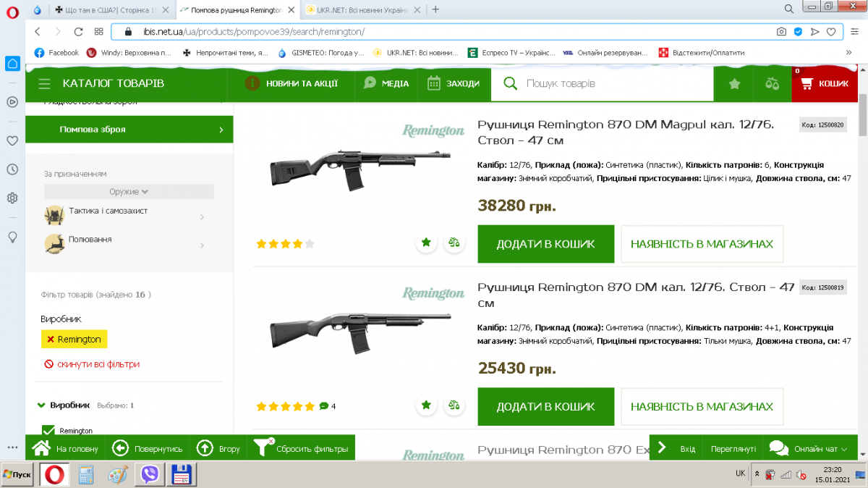Check store availability for 25430 грн rifle
Viewport: 868px width, 488px height.
pos(702,406)
